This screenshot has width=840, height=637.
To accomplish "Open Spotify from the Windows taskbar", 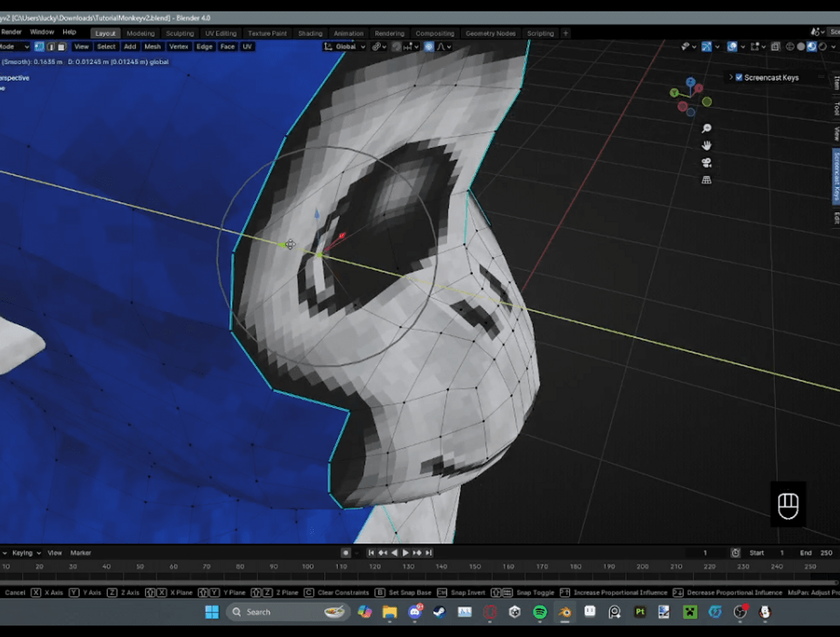I will 539,612.
